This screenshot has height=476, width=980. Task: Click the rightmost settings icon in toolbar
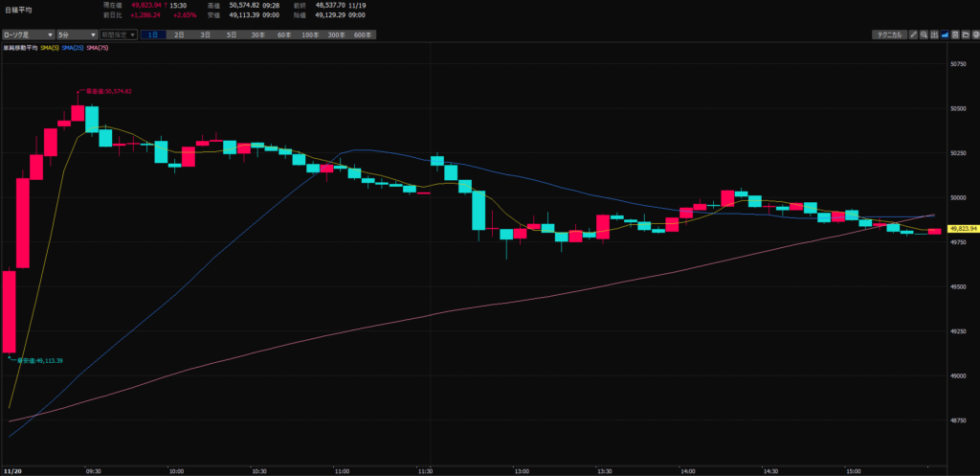coord(973,34)
